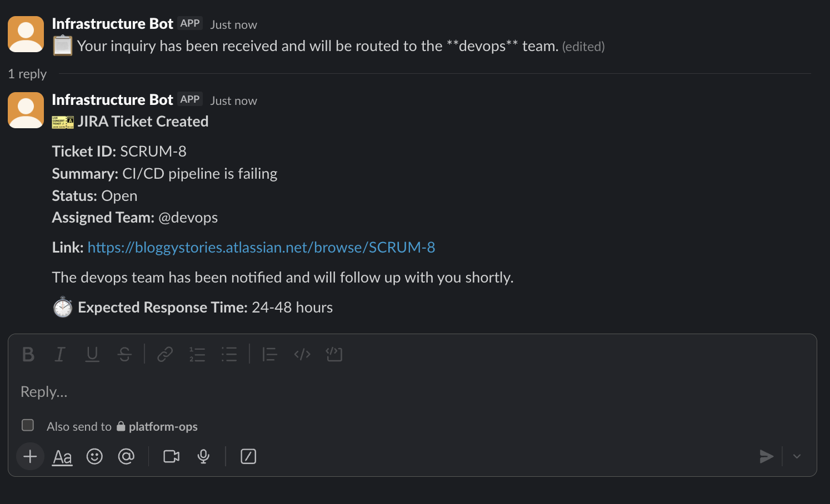Screen dimensions: 830x504
Task: Insert a link using the link icon
Action: point(164,354)
